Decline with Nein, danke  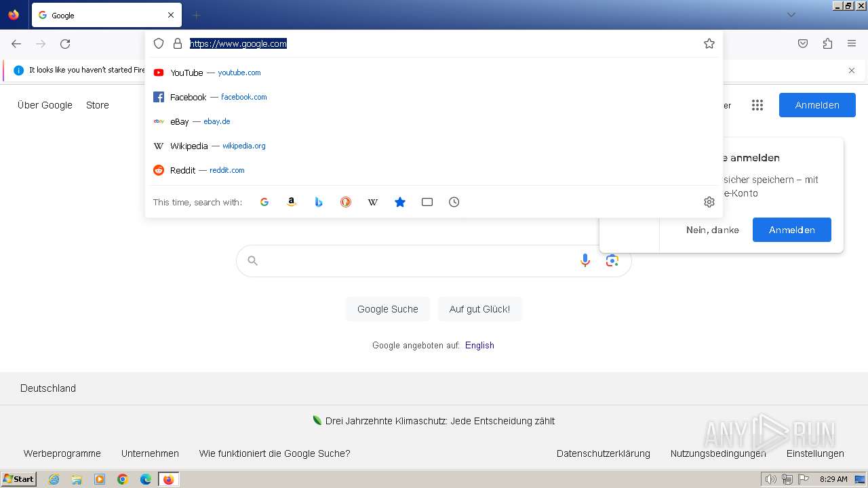[713, 230]
